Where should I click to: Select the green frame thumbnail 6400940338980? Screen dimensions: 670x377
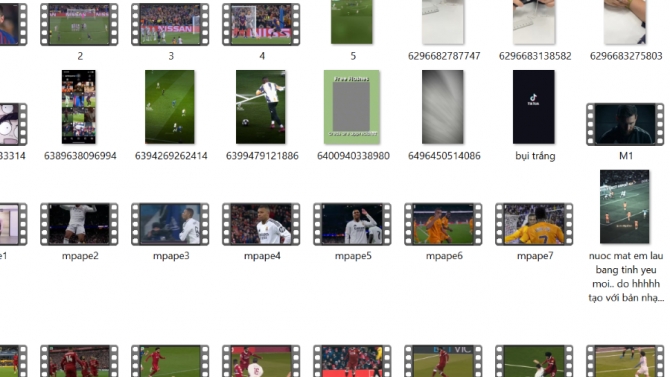pyautogui.click(x=352, y=107)
